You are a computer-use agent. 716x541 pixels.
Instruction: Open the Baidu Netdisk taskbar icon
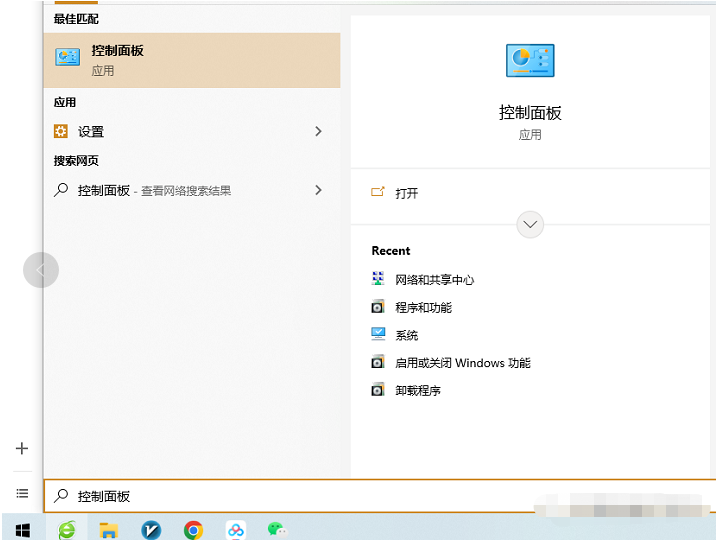(236, 530)
